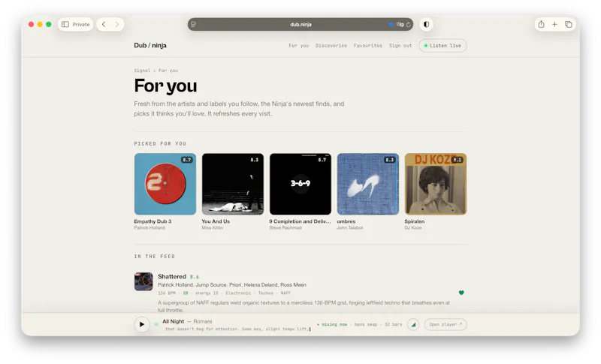Go back to previous page
601x364 pixels.
[x=104, y=24]
